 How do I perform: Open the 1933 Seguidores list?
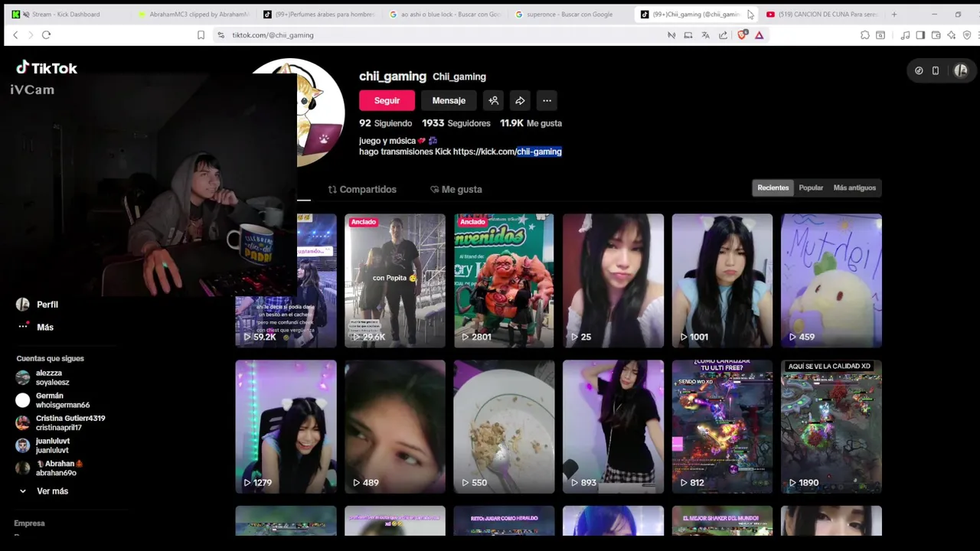[456, 123]
